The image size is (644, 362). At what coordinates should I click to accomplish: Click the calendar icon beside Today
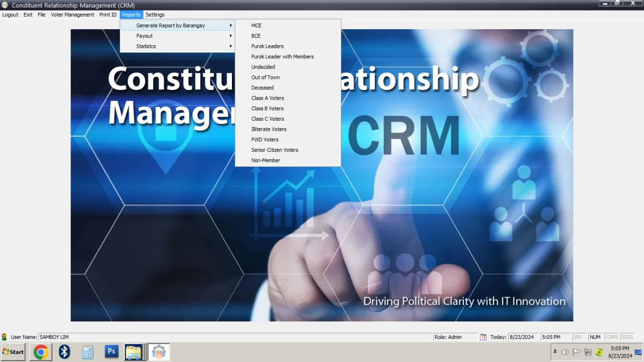click(x=483, y=337)
